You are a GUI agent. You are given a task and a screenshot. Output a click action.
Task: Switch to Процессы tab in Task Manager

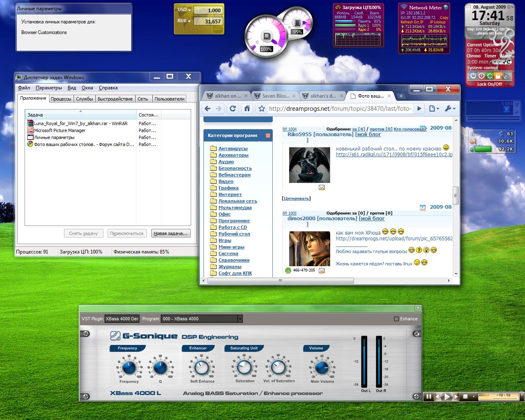61,99
